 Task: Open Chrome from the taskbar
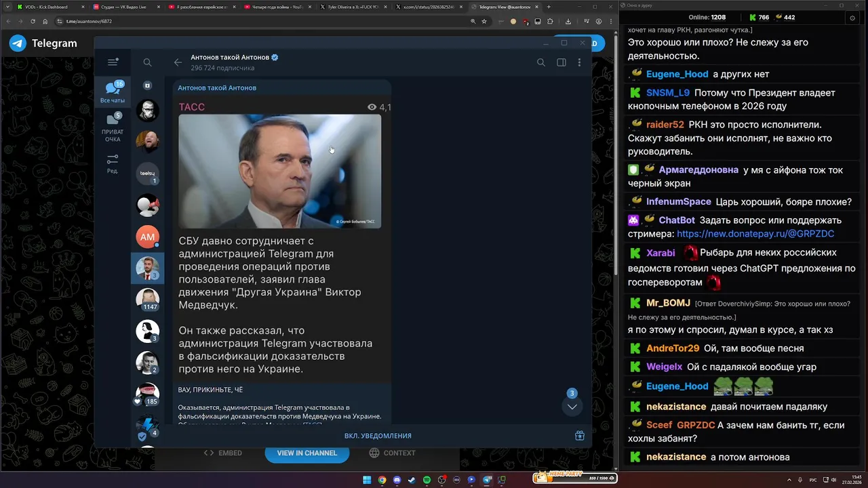pyautogui.click(x=382, y=480)
